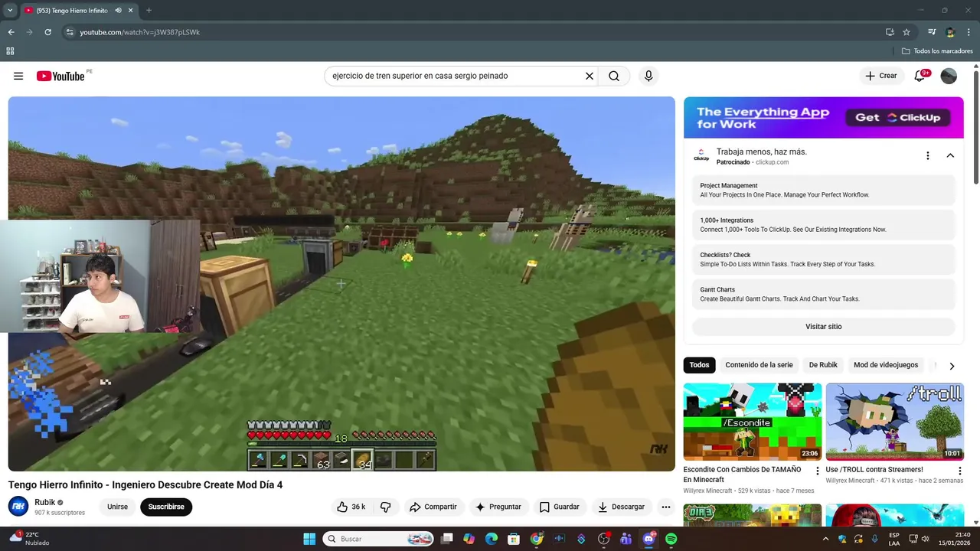Collapse the ClickUp ad panel
Screen dimensions: 980x551
point(950,155)
